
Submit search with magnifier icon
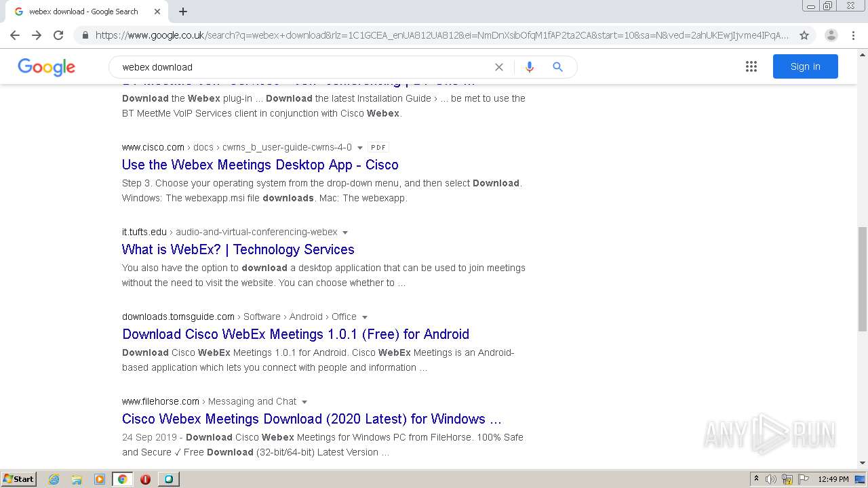tap(557, 66)
